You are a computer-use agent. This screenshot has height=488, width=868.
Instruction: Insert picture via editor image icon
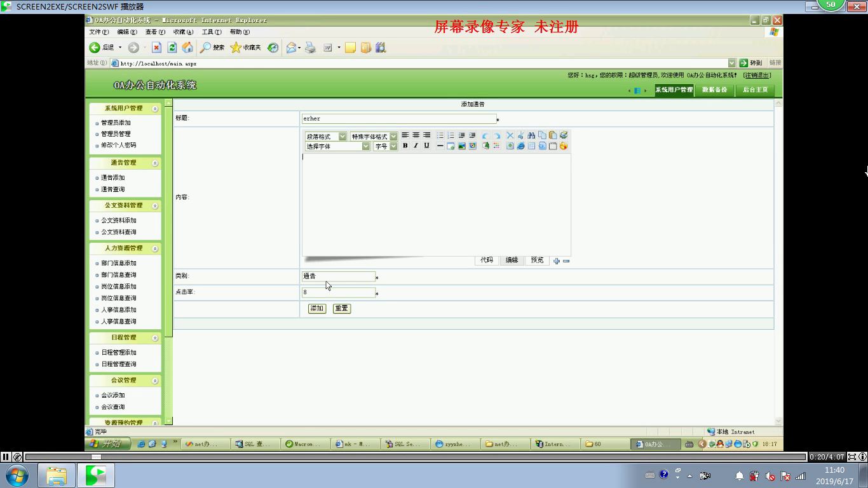(462, 146)
